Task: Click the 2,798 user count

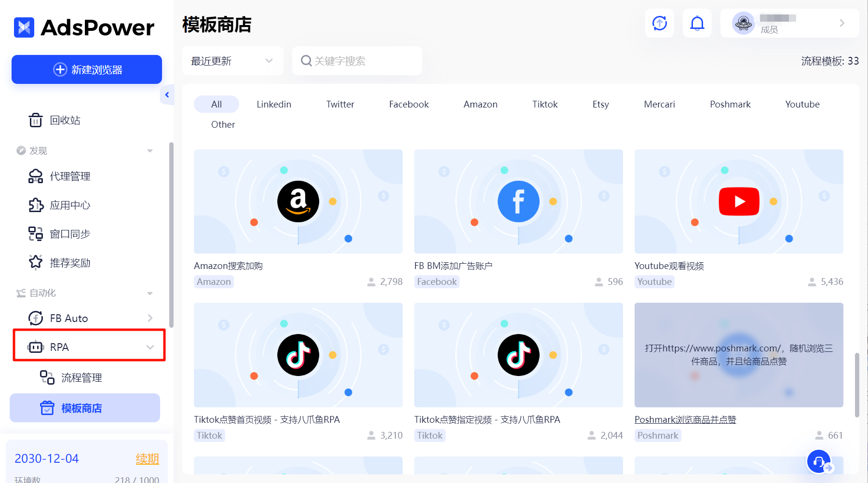Action: pos(391,282)
